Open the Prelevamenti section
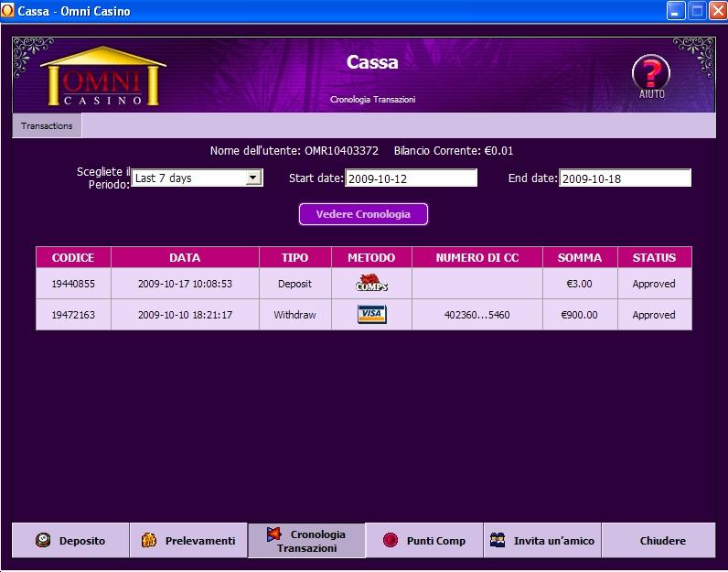 (188, 540)
